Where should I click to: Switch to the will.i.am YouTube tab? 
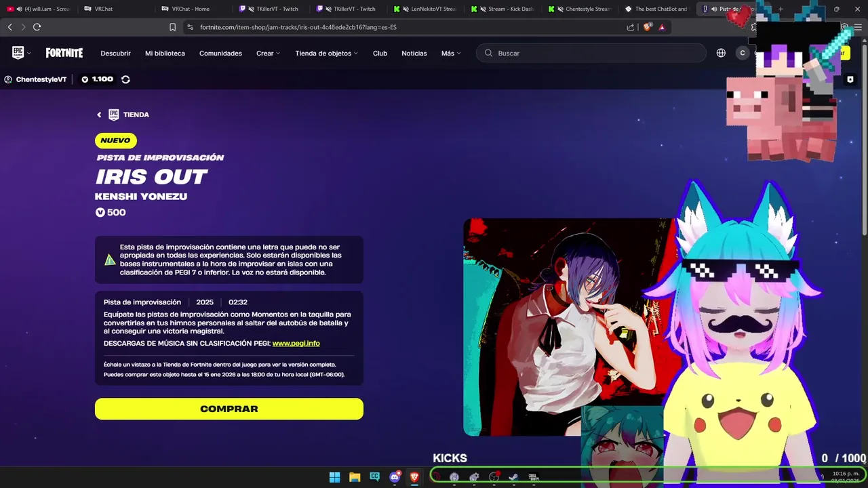[39, 9]
